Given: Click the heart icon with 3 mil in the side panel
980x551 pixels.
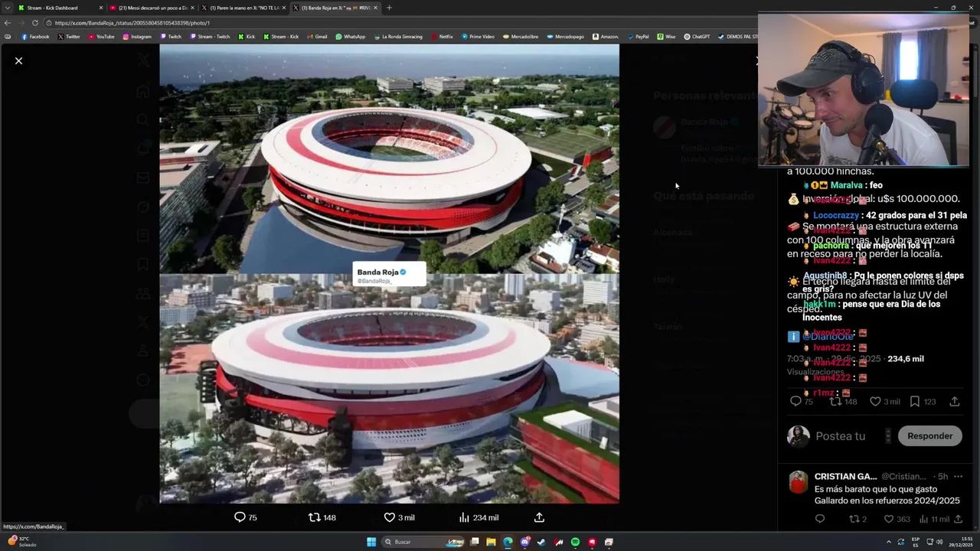Looking at the screenshot, I should pyautogui.click(x=875, y=401).
